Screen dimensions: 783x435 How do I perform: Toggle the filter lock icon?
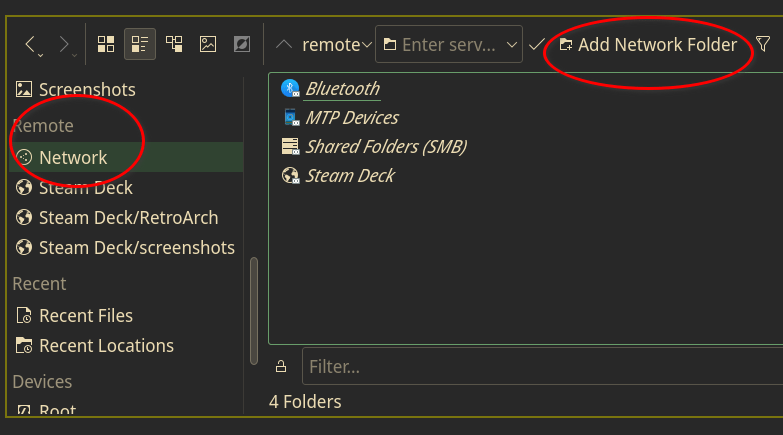tap(281, 366)
